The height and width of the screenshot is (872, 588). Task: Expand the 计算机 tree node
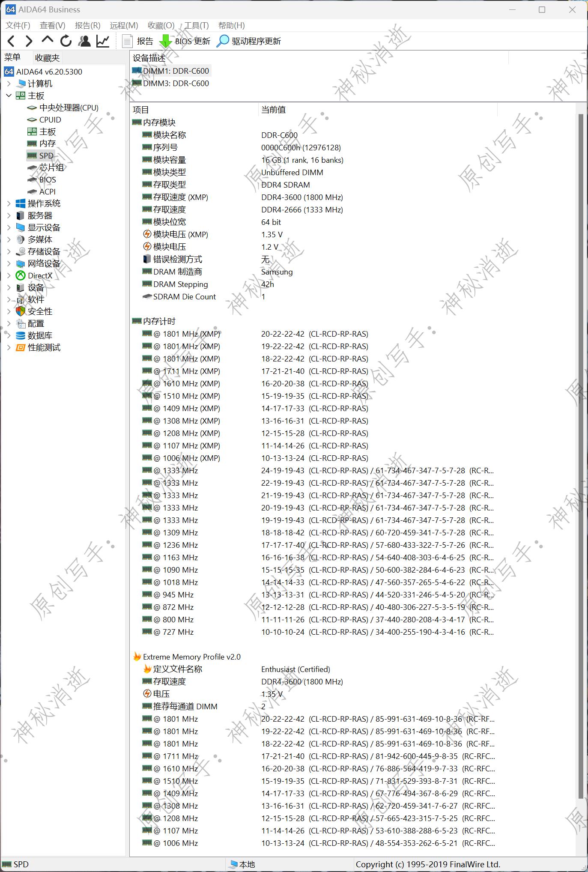pyautogui.click(x=9, y=84)
